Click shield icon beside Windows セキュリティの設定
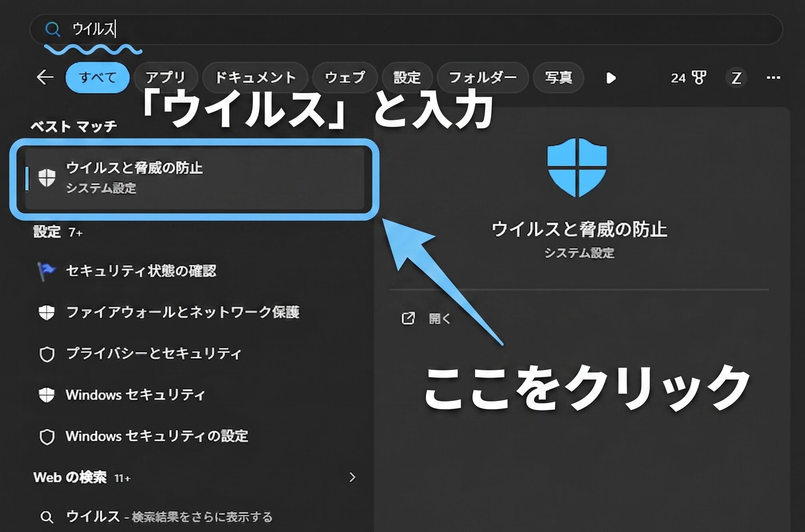The height and width of the screenshot is (532, 805). (x=47, y=437)
